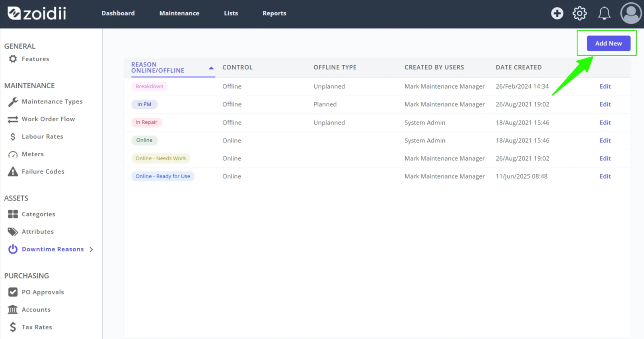The image size is (644, 339).
Task: Click the red In Repair reason tag
Action: point(146,122)
